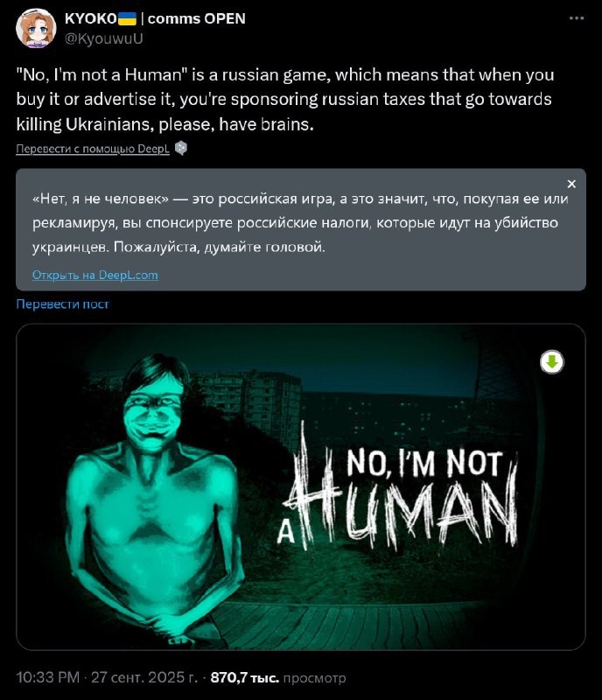Screen dimensions: 602x700
Task: Open the attached game image
Action: [x=301, y=487]
